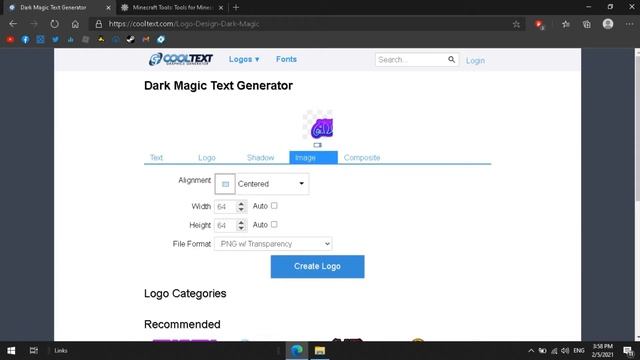View site info via the lock icon
Image resolution: width=640 pixels, height=360 pixels.
[98, 24]
